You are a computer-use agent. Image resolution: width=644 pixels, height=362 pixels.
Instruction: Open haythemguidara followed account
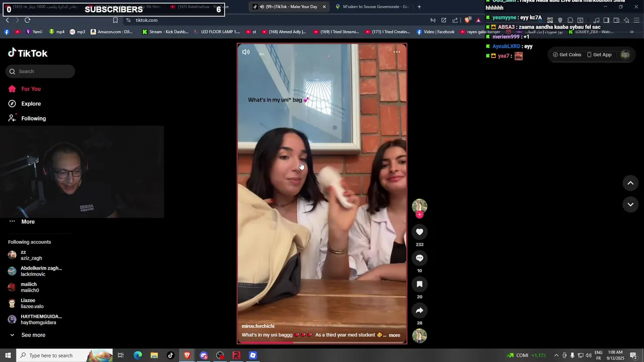pos(35,319)
